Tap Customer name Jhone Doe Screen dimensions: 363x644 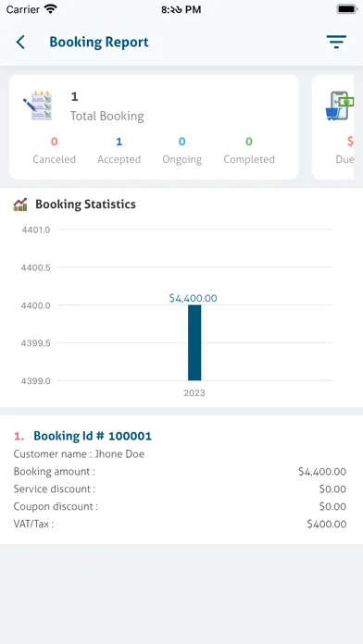click(79, 453)
